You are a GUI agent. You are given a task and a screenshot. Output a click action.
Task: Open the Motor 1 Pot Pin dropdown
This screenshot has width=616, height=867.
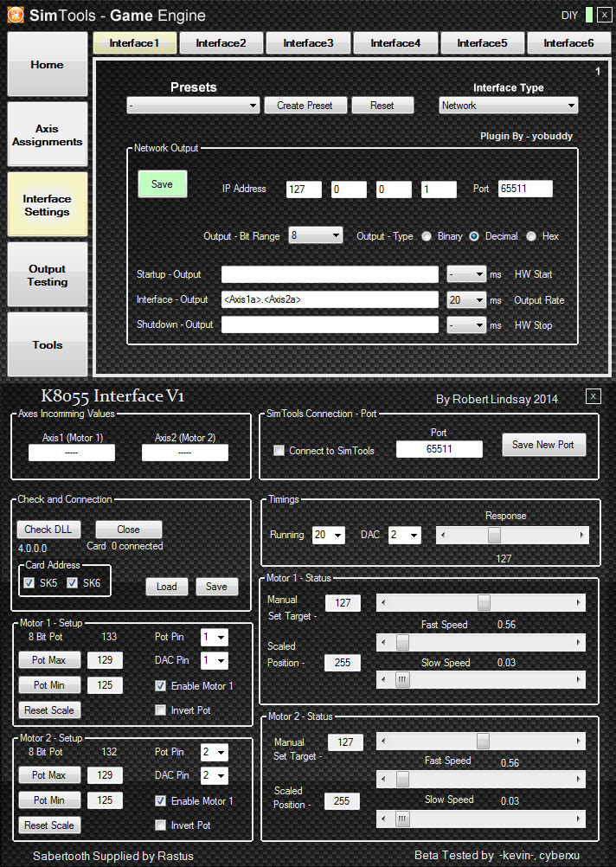(215, 637)
